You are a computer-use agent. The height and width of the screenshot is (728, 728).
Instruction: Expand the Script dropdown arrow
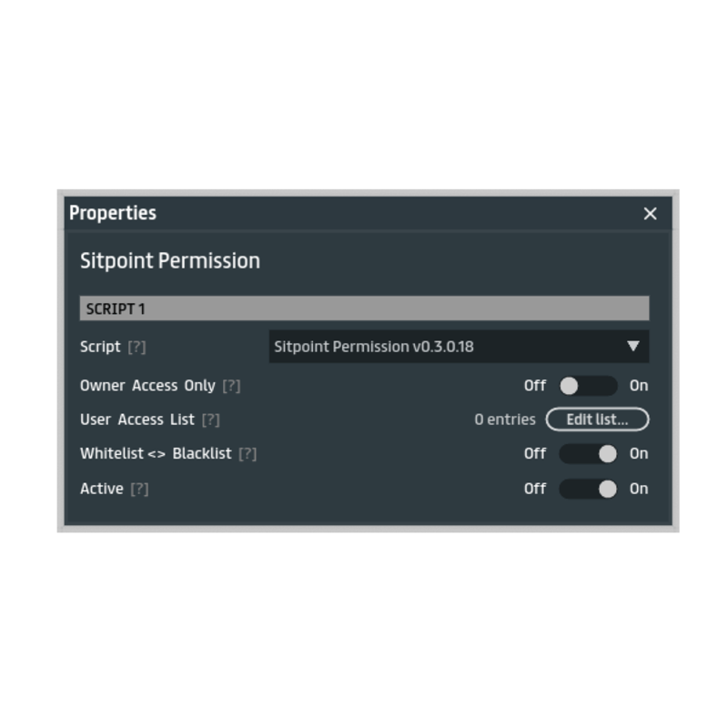[x=632, y=347]
